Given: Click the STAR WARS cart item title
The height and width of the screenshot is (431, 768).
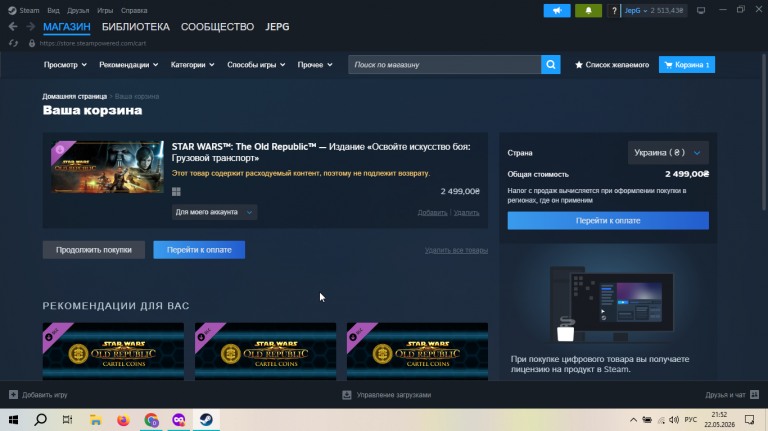Looking at the screenshot, I should [x=321, y=152].
